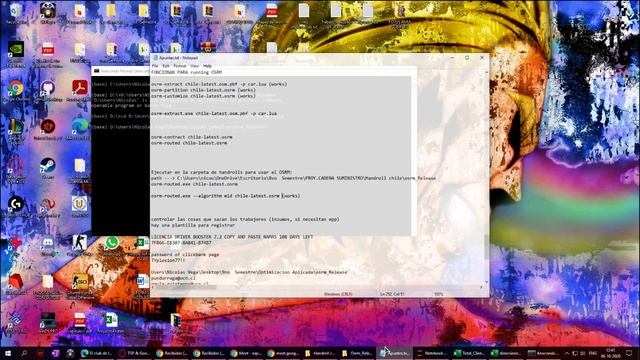This screenshot has width=640, height=360.
Task: Click Notepad horizontal scrollbar right arrow
Action: coord(481,287)
